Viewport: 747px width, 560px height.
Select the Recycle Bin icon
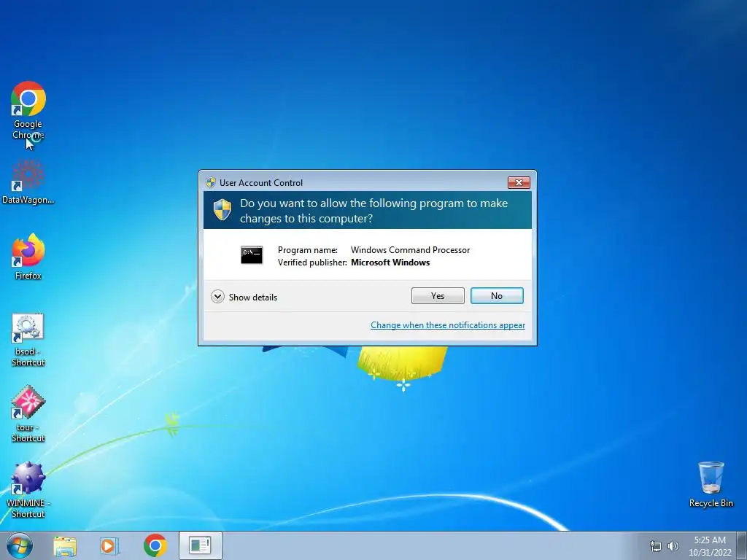(711, 484)
